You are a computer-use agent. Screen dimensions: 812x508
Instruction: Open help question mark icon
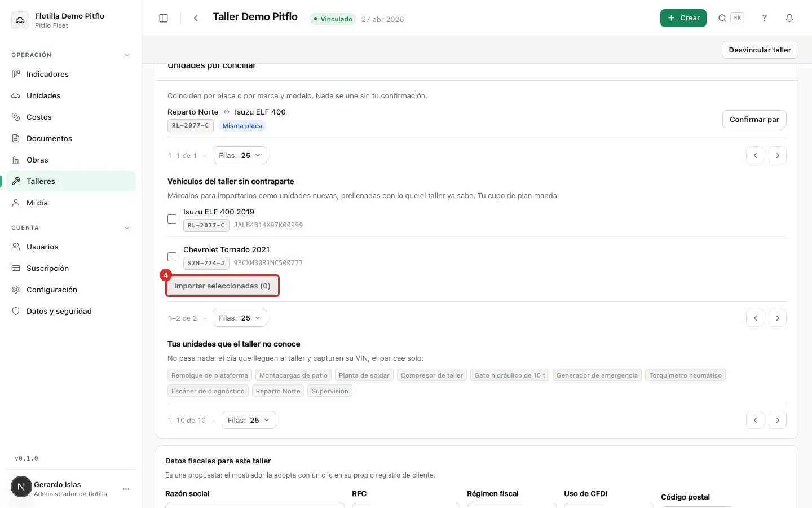pos(765,18)
